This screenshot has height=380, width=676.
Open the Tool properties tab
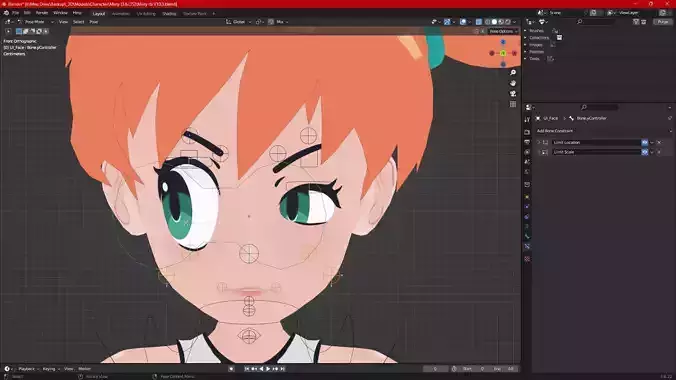click(x=527, y=119)
